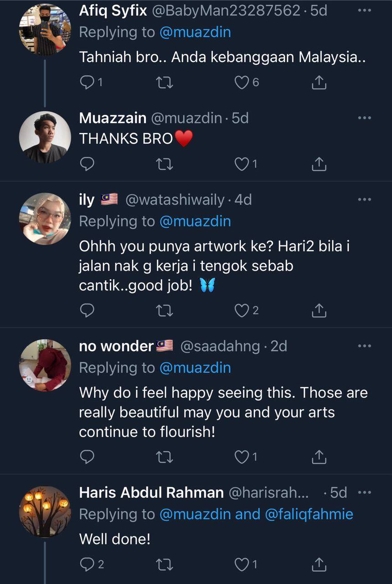This screenshot has width=392, height=584.
Task: Retweet Afiq Syfix's tweet
Action: (x=165, y=83)
